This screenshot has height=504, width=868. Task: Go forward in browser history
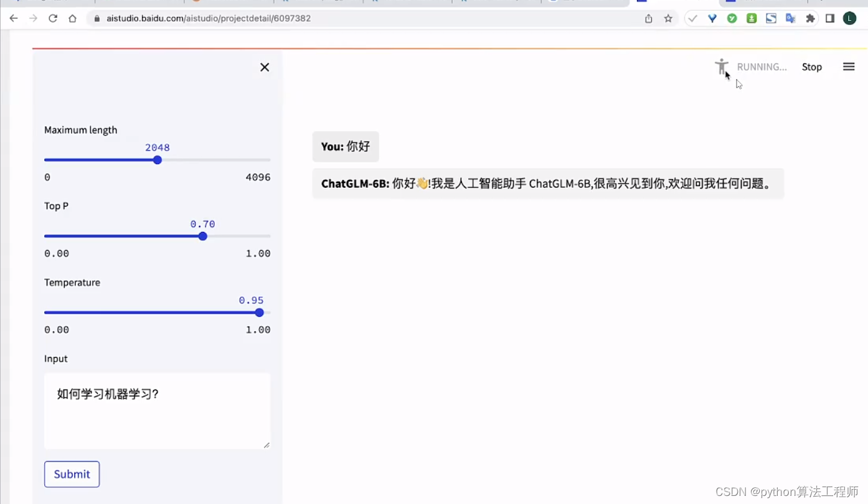[33, 19]
